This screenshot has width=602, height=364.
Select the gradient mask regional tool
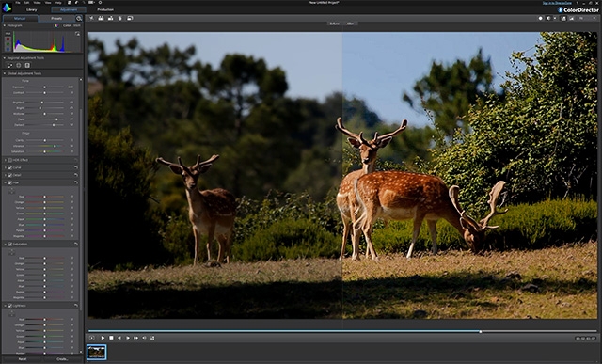[27, 65]
